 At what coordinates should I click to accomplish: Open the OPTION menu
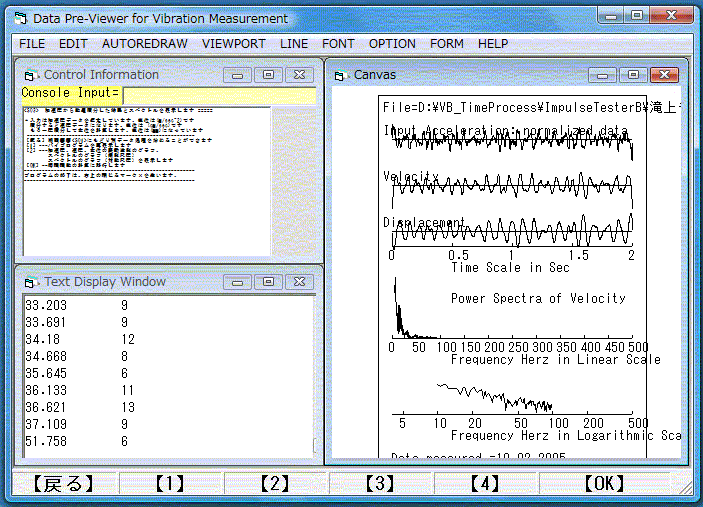pos(392,44)
